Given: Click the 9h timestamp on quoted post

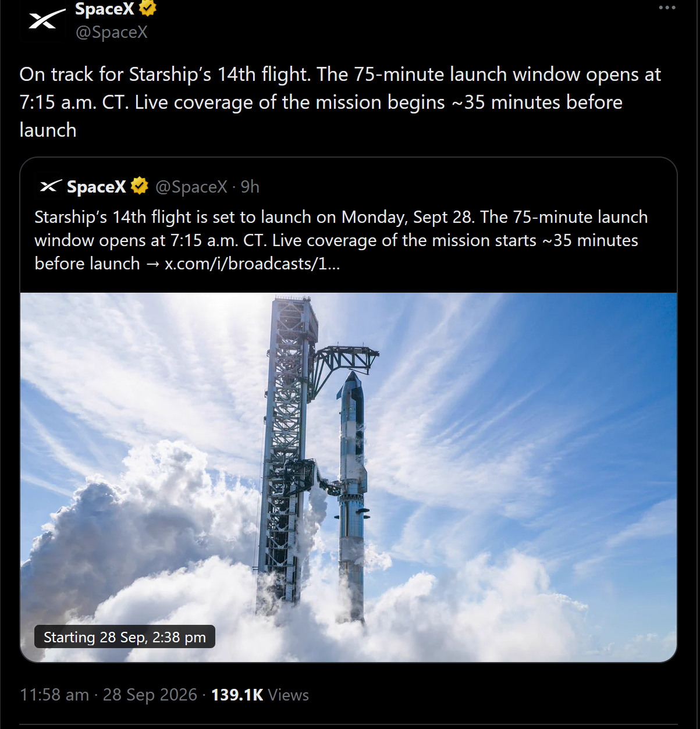Looking at the screenshot, I should [250, 187].
